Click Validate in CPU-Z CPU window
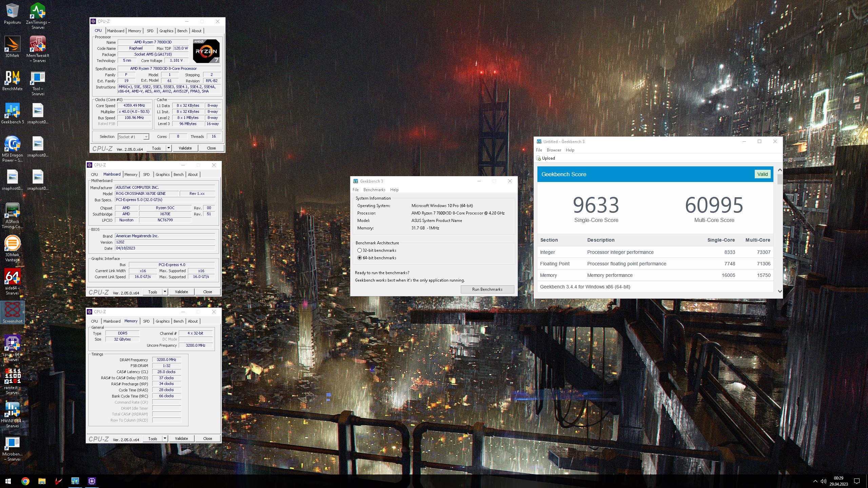Viewport: 868px width, 488px height. tap(185, 148)
